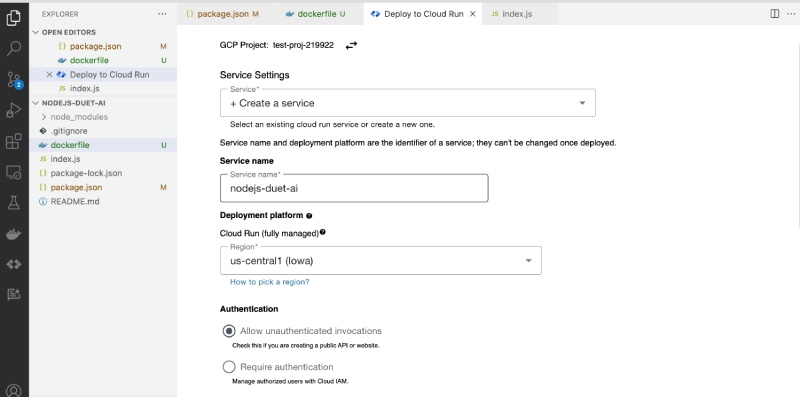The width and height of the screenshot is (800, 397).
Task: Open the Region dropdown us-central1 (Iowa)
Action: pos(381,261)
